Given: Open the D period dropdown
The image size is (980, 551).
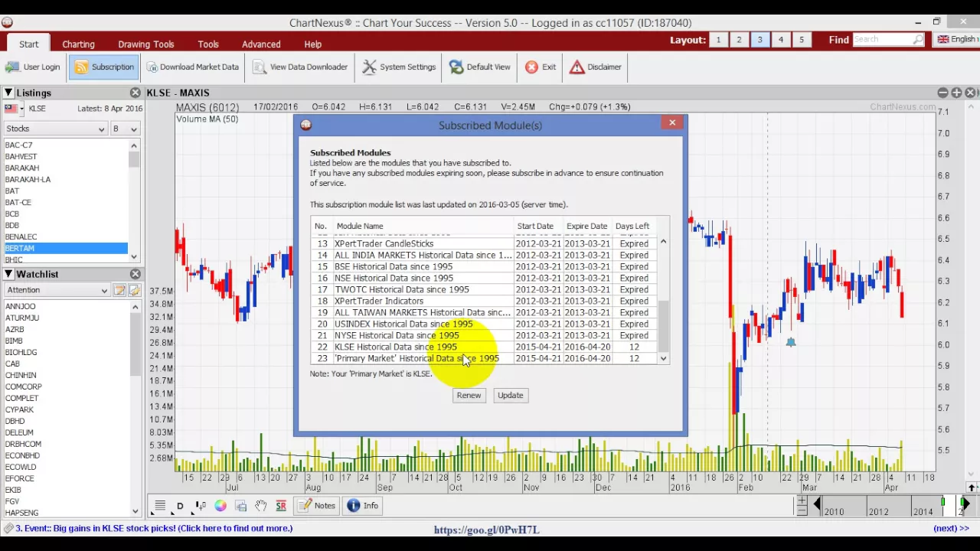Looking at the screenshot, I should pyautogui.click(x=180, y=506).
